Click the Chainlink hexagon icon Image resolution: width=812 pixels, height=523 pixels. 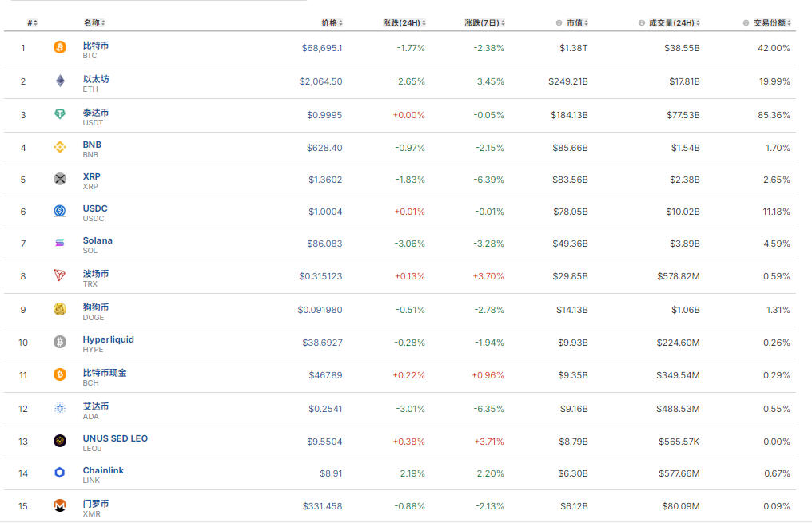tap(60, 473)
